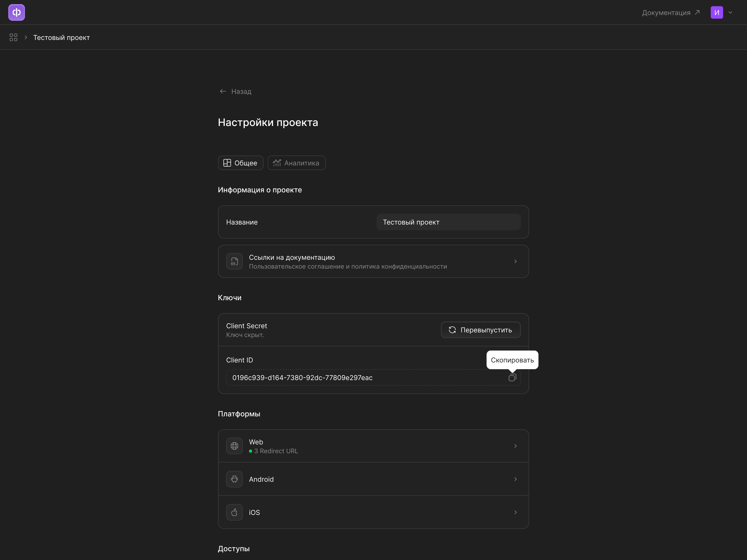Expand the Android platform chevron
The width and height of the screenshot is (747, 560).
[515, 479]
